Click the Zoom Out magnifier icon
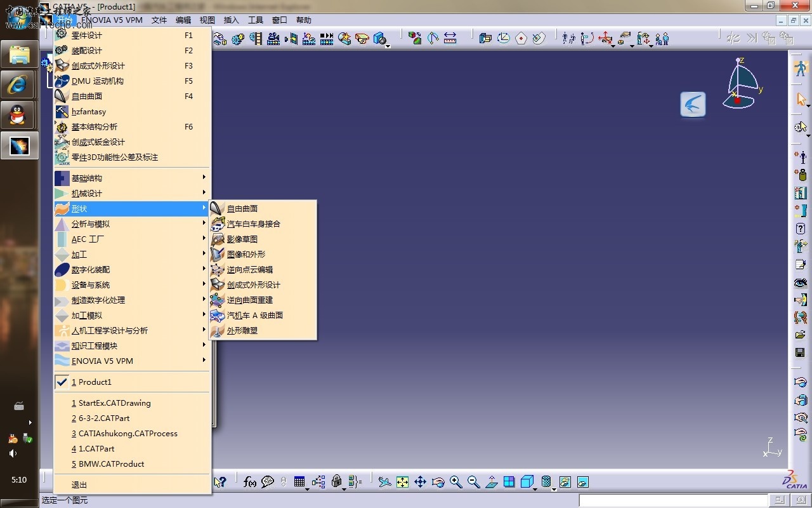 click(473, 482)
